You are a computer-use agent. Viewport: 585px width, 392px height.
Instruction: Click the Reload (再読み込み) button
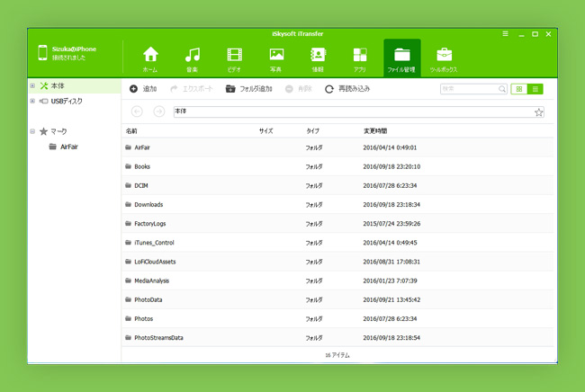347,89
